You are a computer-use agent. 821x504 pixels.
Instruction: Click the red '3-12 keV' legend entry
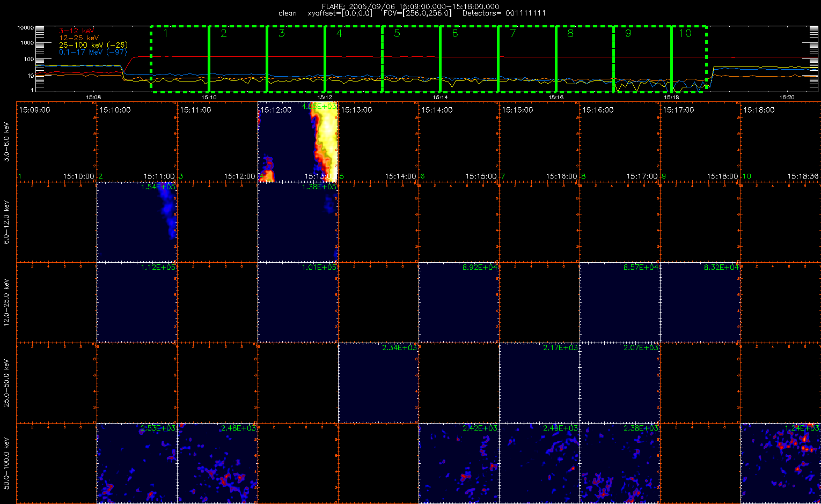[x=76, y=31]
